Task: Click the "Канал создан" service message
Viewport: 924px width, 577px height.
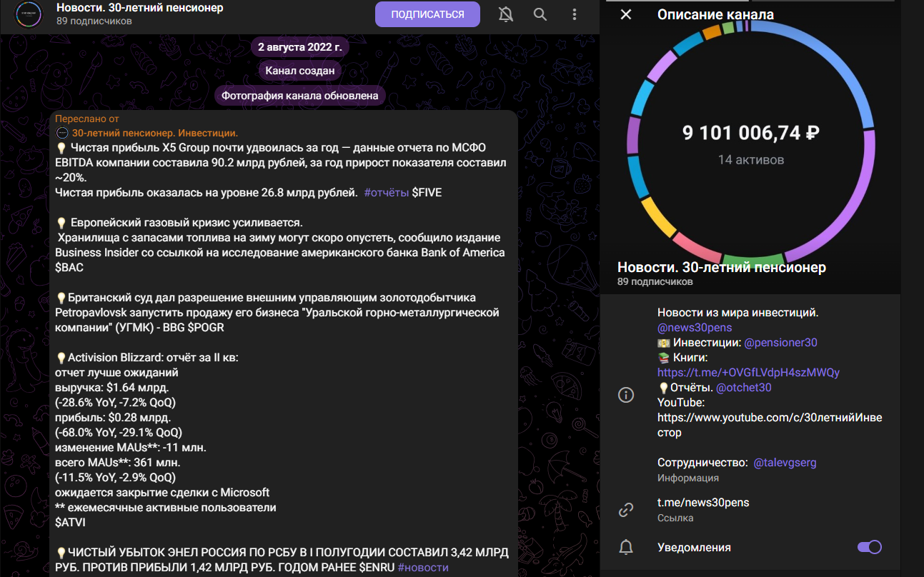Action: 300,71
